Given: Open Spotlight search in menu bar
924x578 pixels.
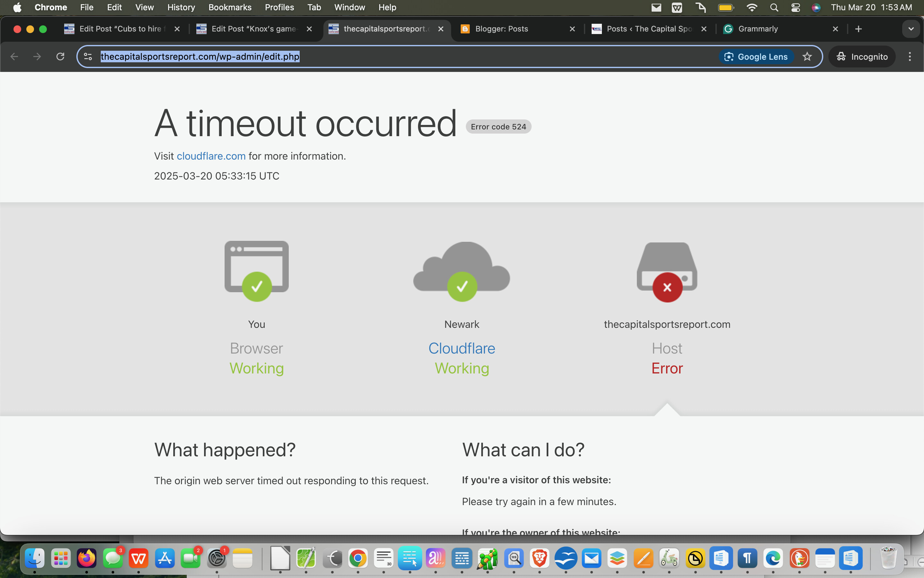Looking at the screenshot, I should point(774,7).
